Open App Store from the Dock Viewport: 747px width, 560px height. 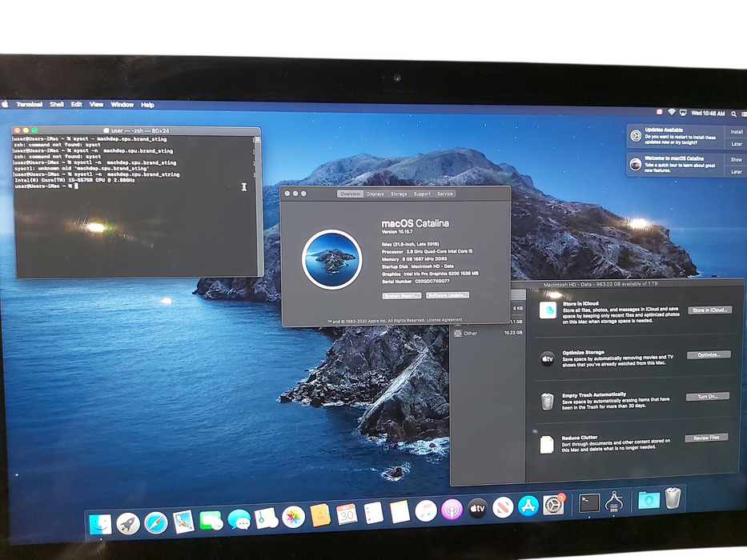tap(528, 506)
